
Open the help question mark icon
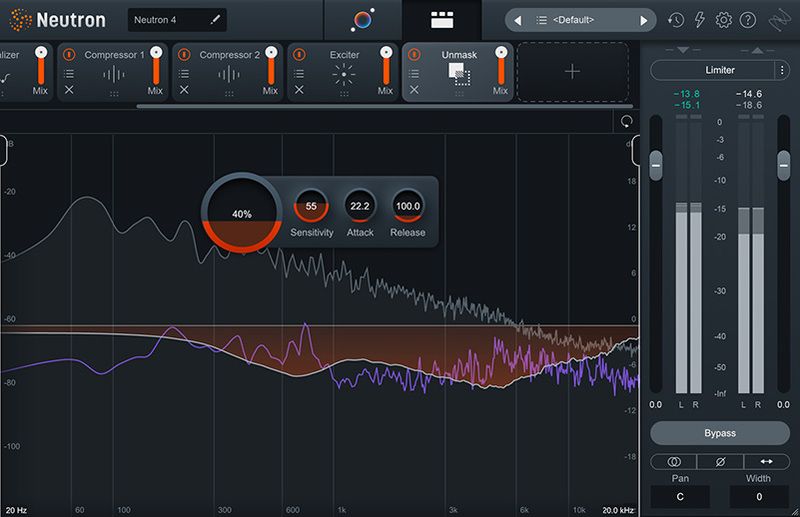[x=747, y=20]
